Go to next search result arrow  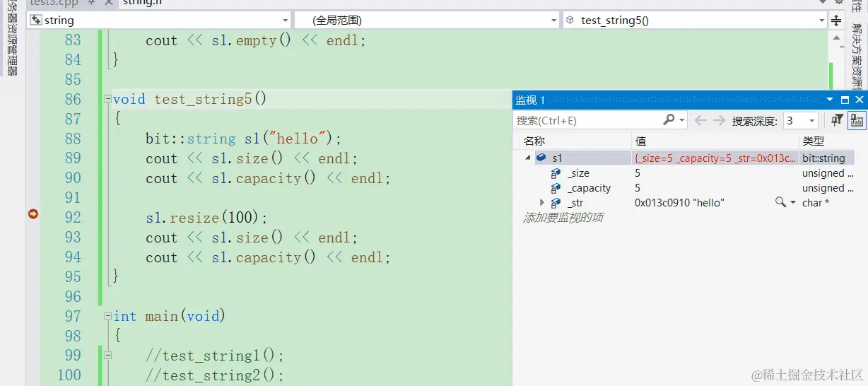(719, 120)
